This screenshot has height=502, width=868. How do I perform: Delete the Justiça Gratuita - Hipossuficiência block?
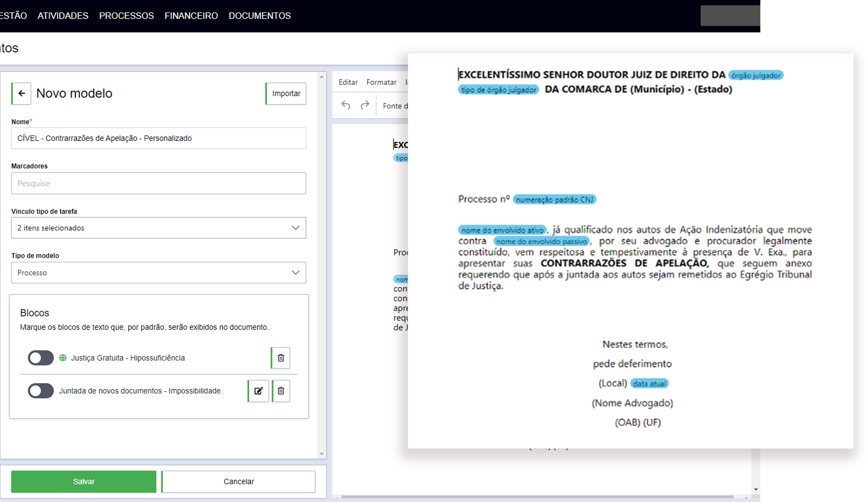click(x=280, y=358)
